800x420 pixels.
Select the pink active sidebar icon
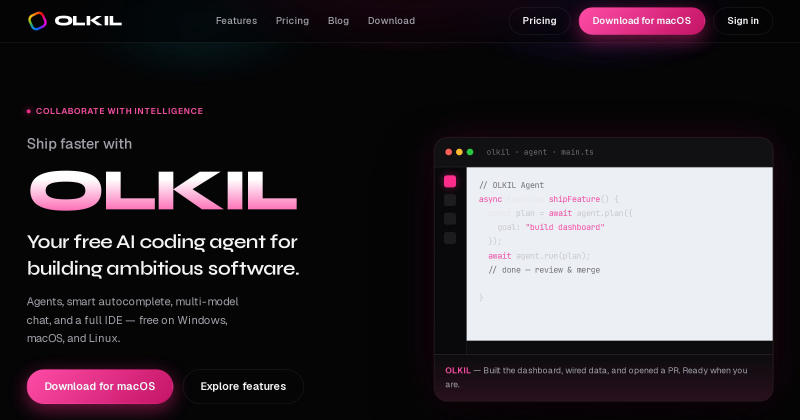coord(450,181)
